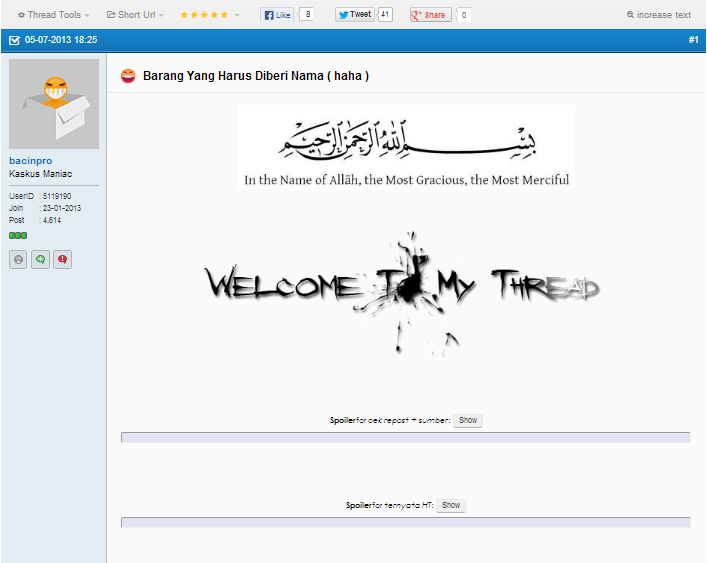
Task: Click the green reputation bar
Action: (18, 235)
